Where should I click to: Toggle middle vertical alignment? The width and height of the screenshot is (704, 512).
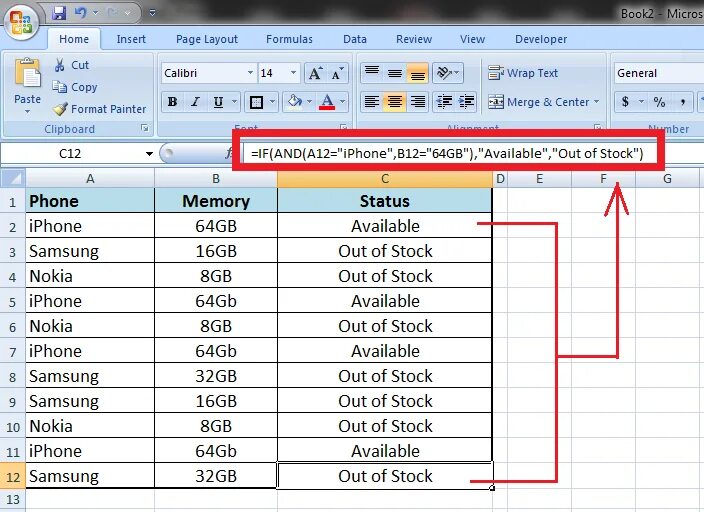coord(395,73)
